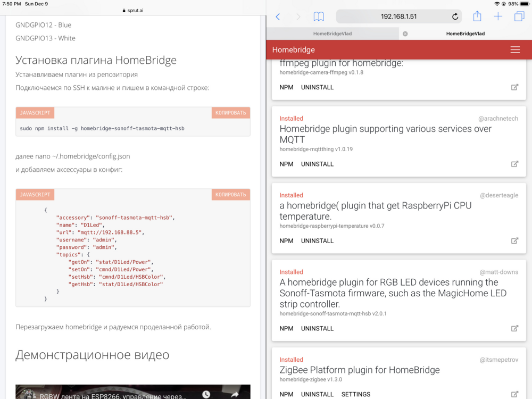532x399 pixels.
Task: Tap ZigBee Platform plugin title
Action: 359,370
